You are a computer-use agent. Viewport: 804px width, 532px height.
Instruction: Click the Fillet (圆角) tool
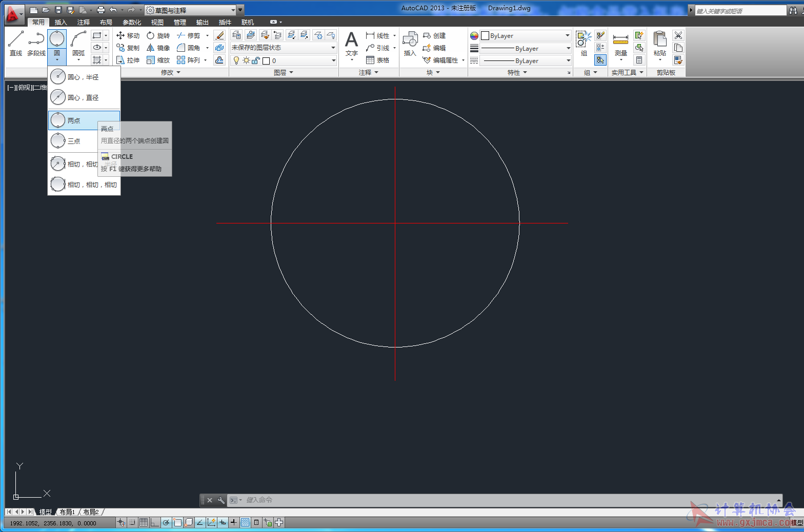pyautogui.click(x=188, y=48)
